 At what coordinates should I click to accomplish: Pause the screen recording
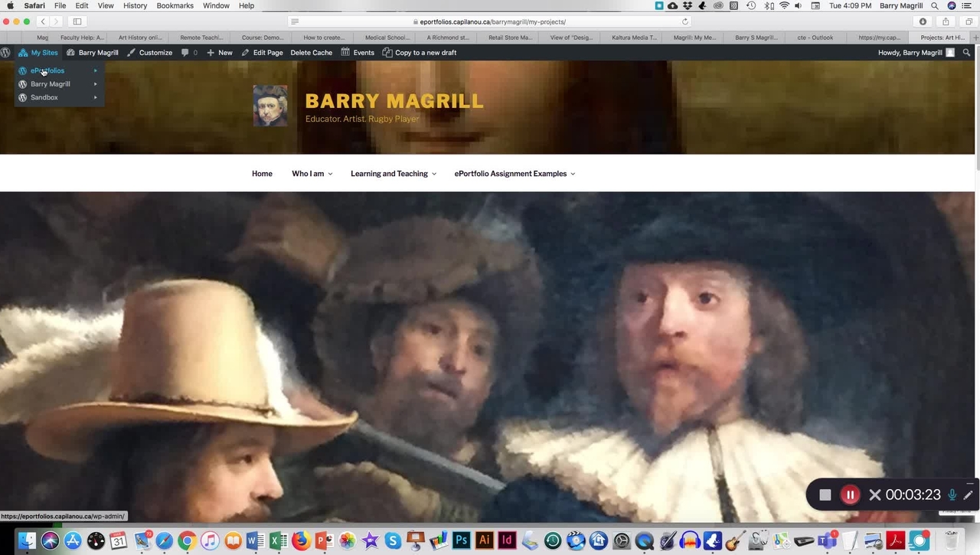(x=850, y=495)
